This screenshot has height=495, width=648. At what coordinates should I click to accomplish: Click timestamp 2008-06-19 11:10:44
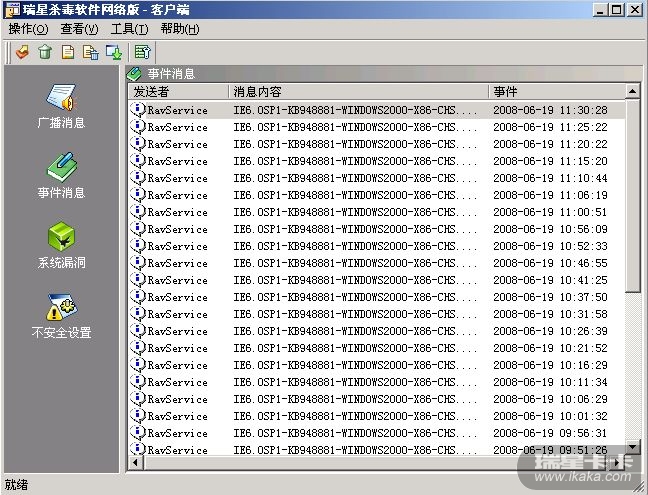550,178
